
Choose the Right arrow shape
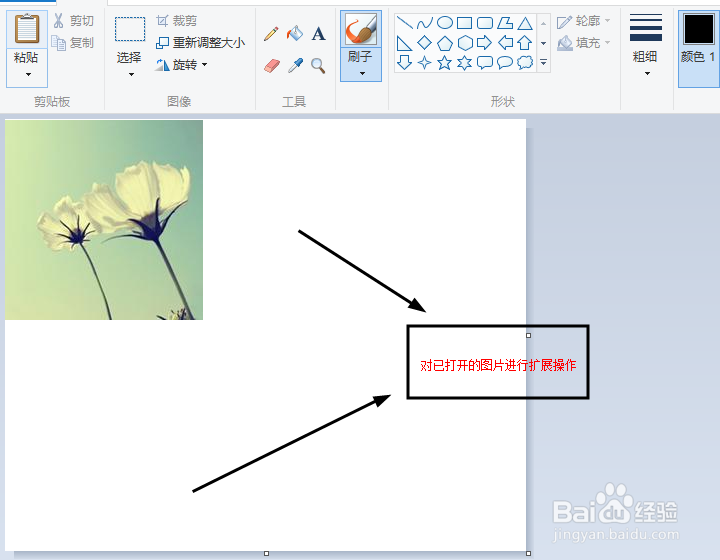[x=484, y=43]
